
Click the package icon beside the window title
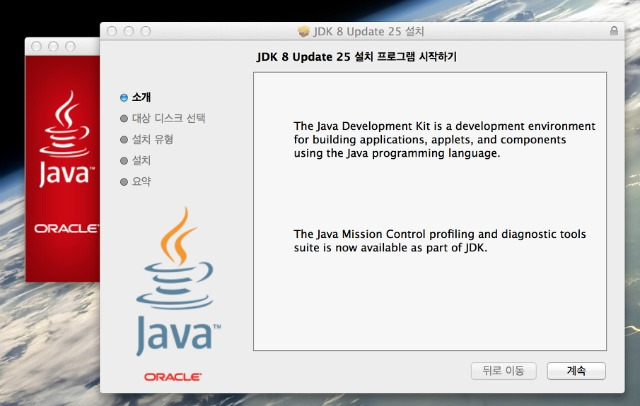(304, 31)
